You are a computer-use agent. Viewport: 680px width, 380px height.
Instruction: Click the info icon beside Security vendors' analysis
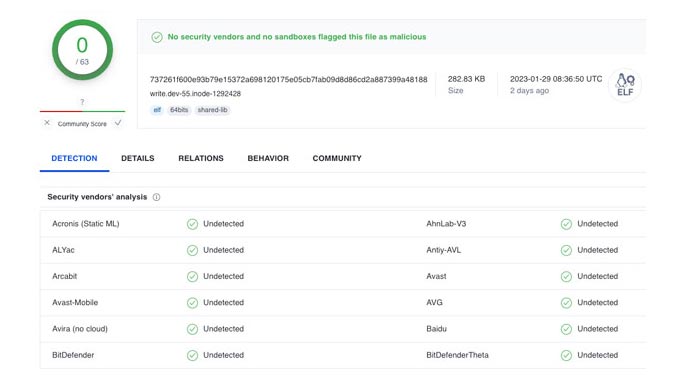click(x=157, y=197)
